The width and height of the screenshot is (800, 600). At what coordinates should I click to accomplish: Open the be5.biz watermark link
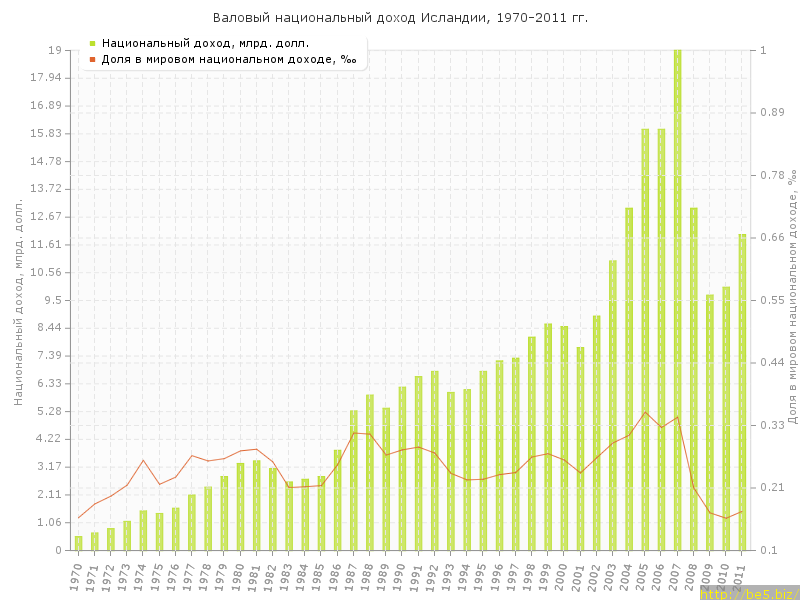coord(749,593)
